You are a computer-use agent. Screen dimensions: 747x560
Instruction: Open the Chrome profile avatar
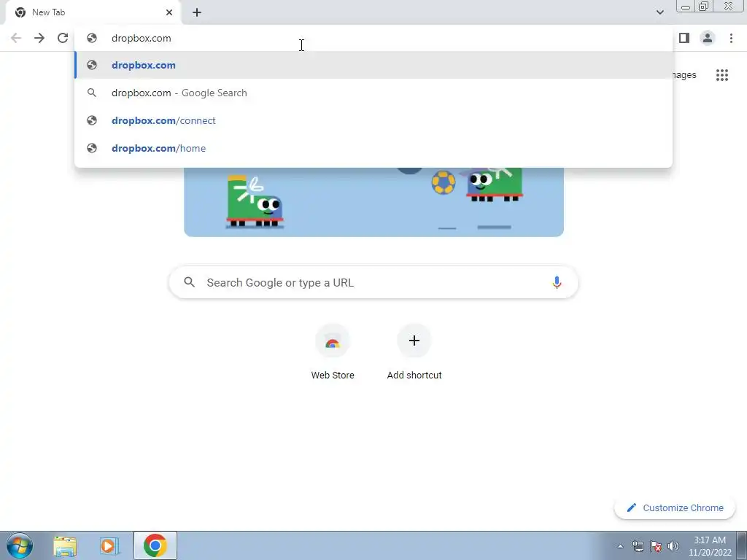[x=708, y=38]
